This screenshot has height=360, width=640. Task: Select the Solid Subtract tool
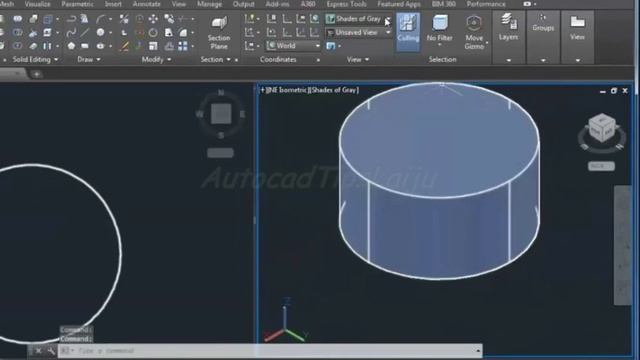coord(18,32)
